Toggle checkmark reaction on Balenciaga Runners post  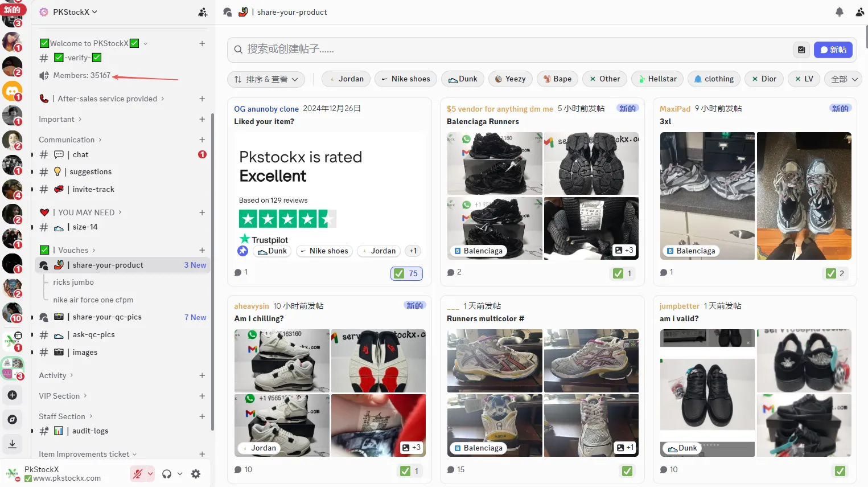[x=623, y=273]
